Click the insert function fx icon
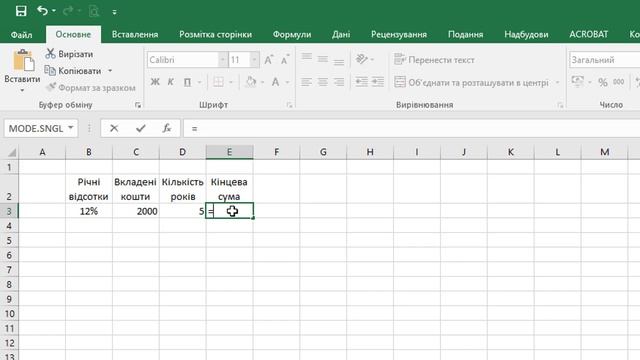Viewport: 640px width, 360px height. tap(167, 128)
